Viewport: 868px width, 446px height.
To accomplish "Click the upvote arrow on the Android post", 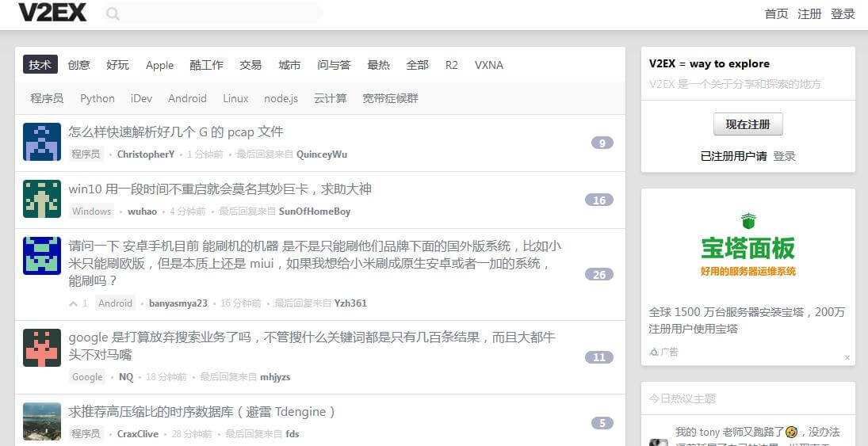I will tap(74, 303).
